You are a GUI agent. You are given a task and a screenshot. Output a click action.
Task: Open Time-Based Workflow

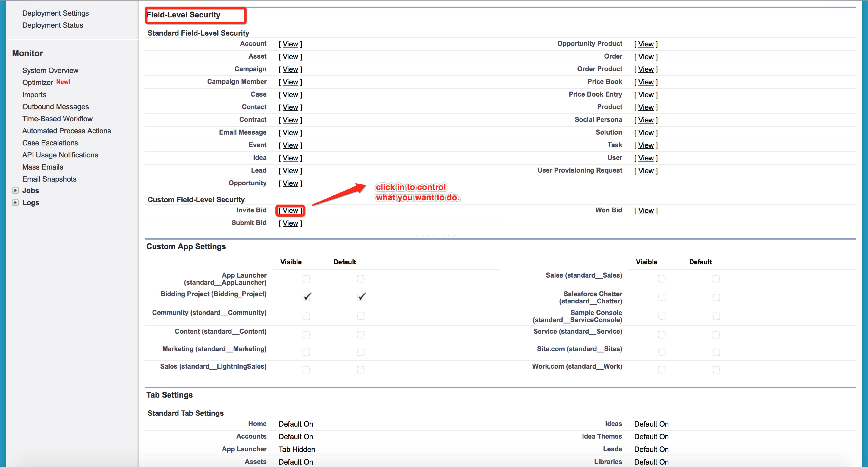57,119
